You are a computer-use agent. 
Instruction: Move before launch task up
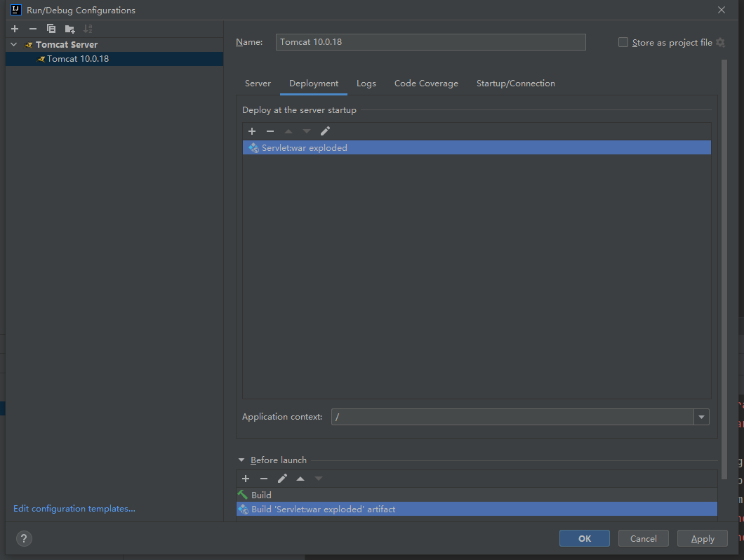(300, 479)
